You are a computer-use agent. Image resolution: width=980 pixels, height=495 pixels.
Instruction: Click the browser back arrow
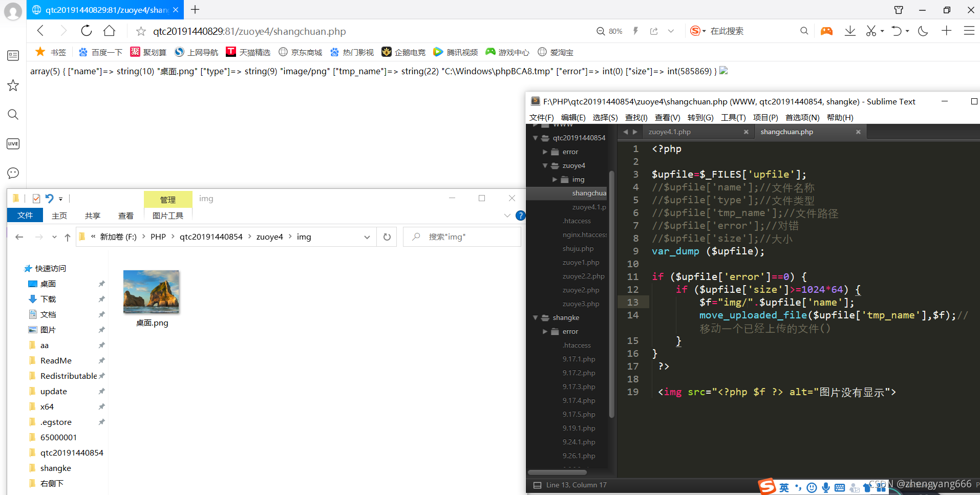pos(40,31)
